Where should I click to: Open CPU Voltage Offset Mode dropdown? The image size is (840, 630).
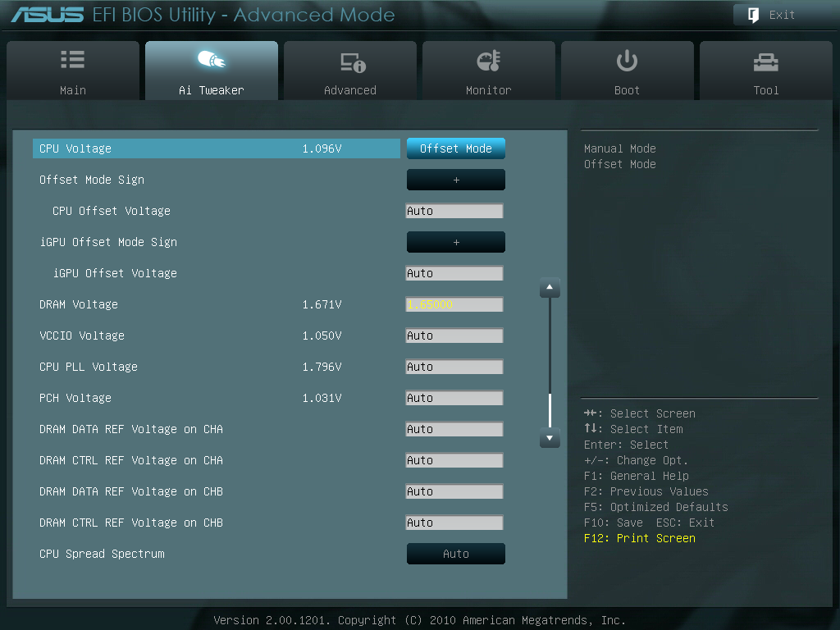point(456,148)
